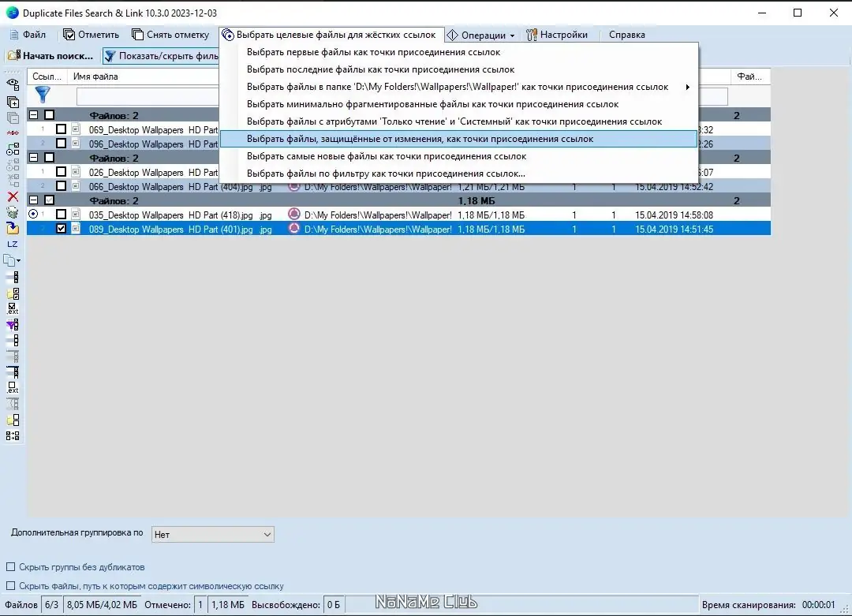The width and height of the screenshot is (852, 616).
Task: Choose 'Выбрать последние файлы как точки присоединения ссылок'
Action: click(458, 69)
